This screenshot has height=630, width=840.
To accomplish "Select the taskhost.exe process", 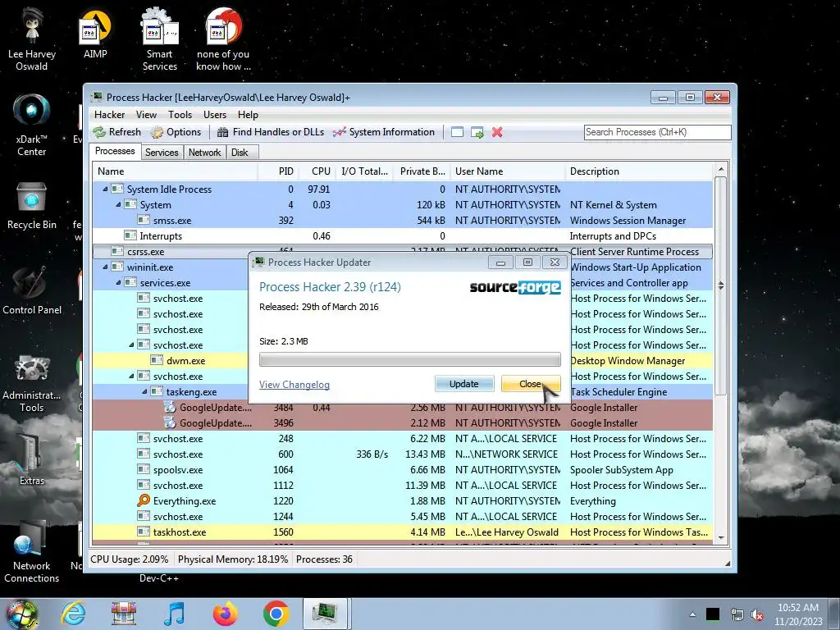I will [402, 532].
